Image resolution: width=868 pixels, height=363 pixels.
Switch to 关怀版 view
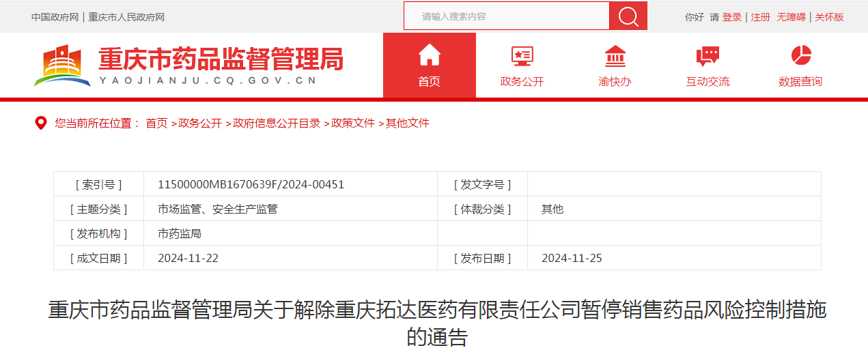click(x=829, y=17)
